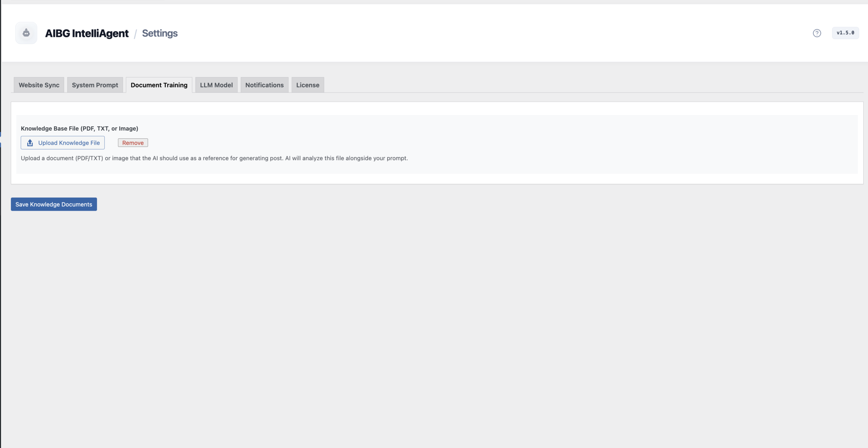
Task: Remove the uploaded knowledge file
Action: (133, 143)
